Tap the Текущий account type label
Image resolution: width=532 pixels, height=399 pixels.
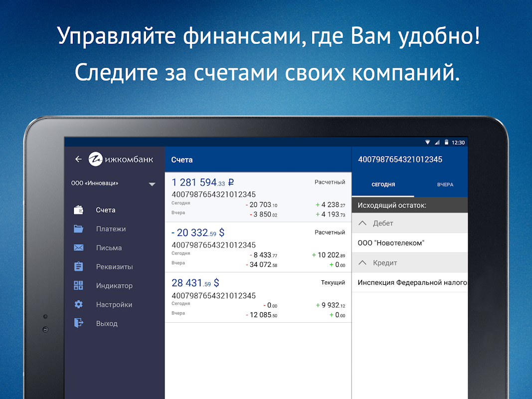point(333,282)
